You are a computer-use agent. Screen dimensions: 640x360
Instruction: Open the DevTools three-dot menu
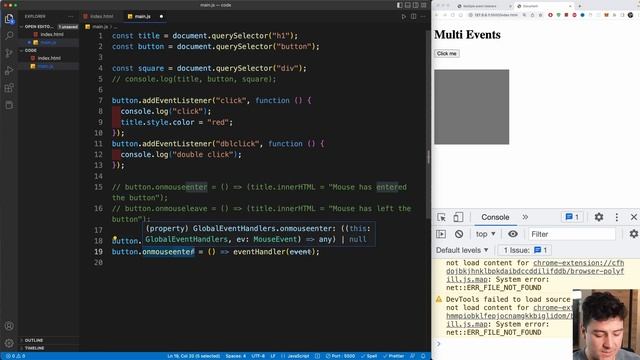[617, 217]
